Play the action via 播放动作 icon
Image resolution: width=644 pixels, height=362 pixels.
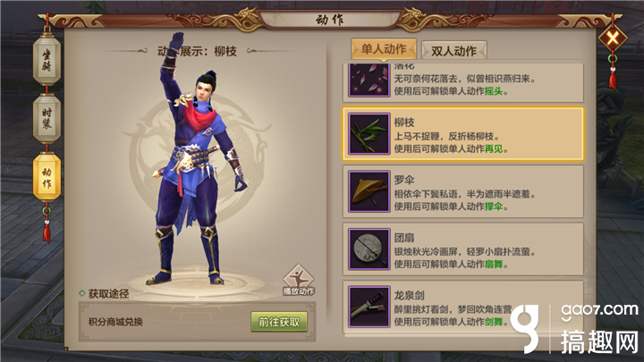click(x=299, y=281)
